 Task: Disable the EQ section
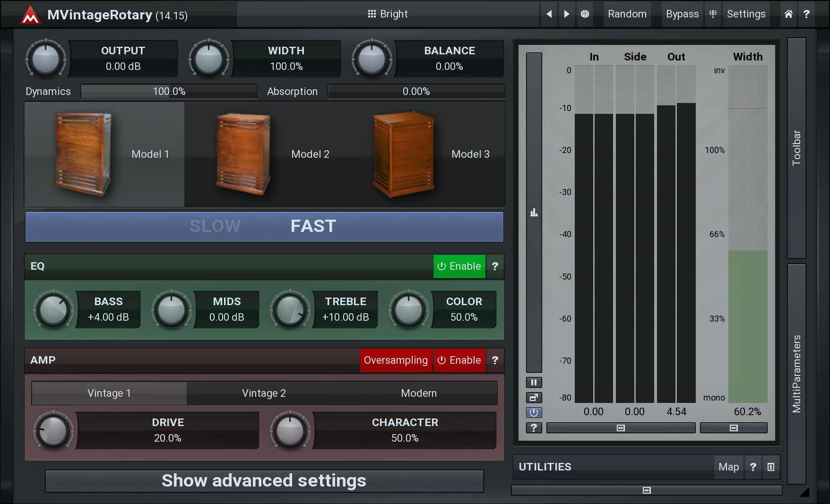coord(459,266)
